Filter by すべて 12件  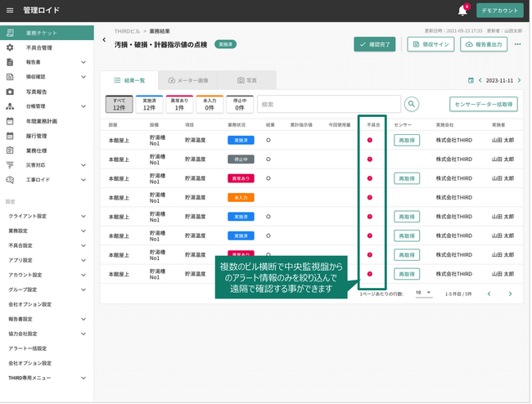[119, 104]
